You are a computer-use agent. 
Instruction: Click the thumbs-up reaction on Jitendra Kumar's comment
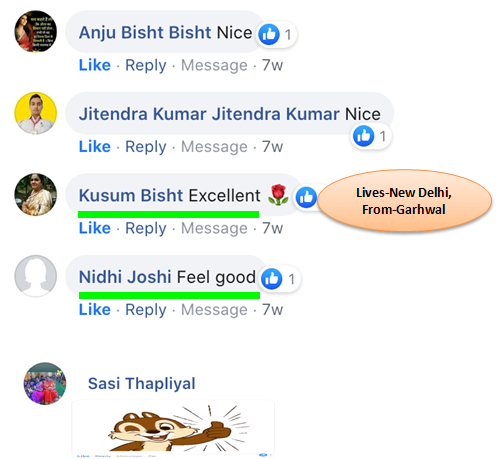pos(363,136)
